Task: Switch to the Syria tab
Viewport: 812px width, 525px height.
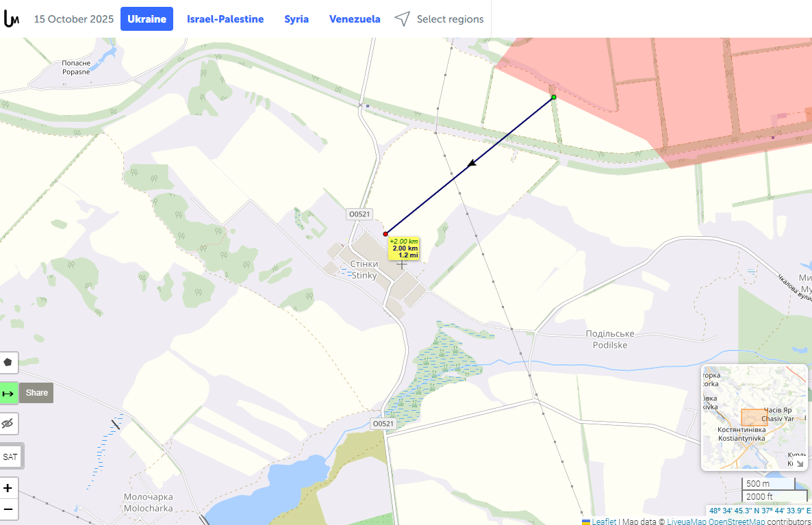Action: pyautogui.click(x=296, y=19)
